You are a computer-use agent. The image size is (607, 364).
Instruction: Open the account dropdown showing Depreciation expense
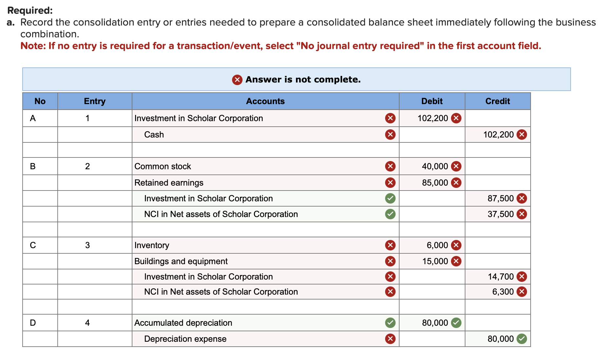click(262, 339)
